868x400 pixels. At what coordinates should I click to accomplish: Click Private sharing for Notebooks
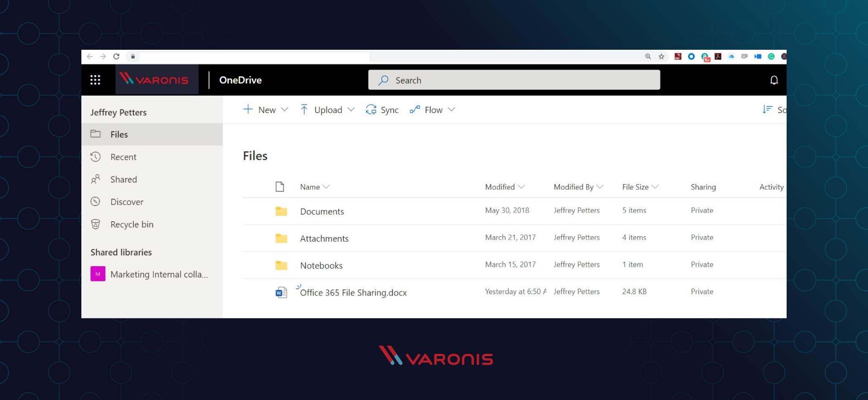[702, 265]
